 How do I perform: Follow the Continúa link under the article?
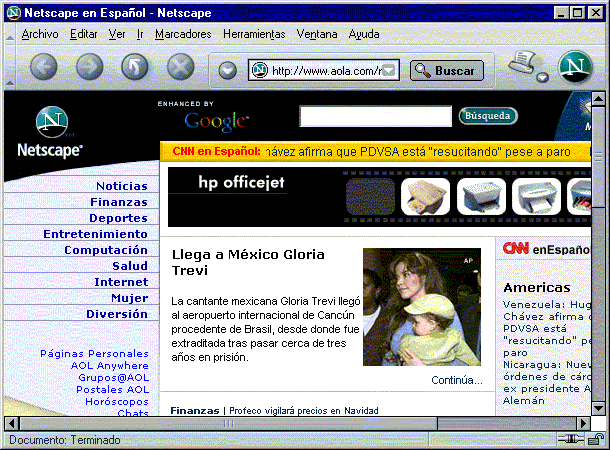456,380
